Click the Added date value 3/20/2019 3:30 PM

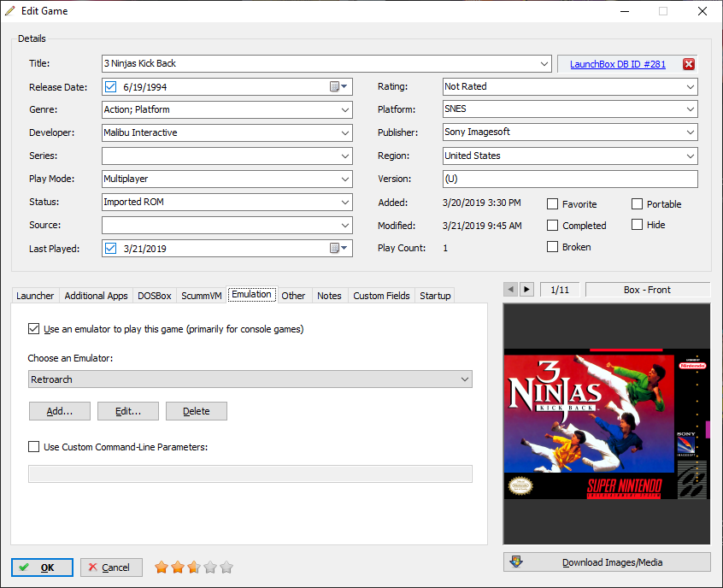(x=481, y=203)
